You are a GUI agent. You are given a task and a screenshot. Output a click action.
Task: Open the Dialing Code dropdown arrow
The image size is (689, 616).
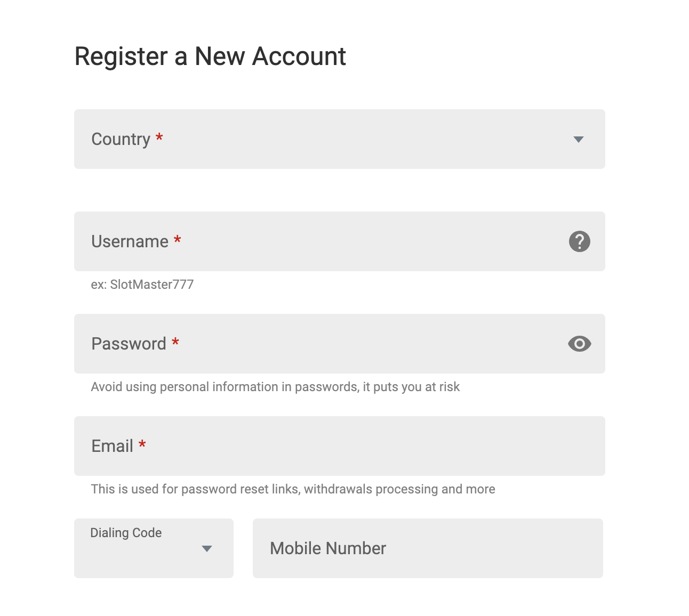[x=207, y=549]
